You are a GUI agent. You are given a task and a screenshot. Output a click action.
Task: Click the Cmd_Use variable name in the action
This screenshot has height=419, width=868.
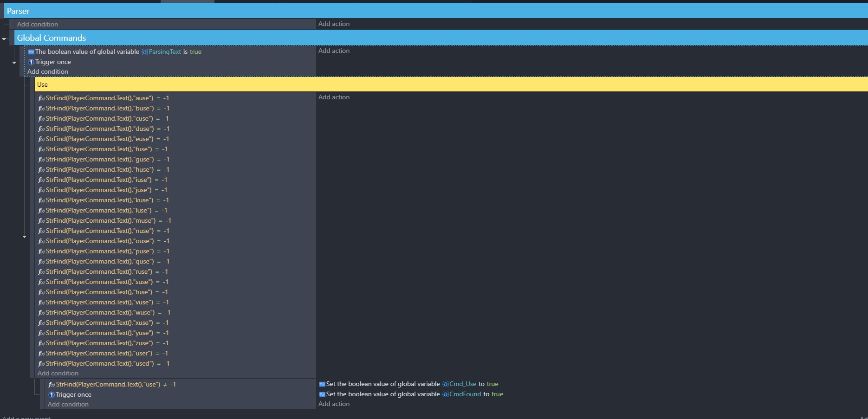[x=463, y=384]
